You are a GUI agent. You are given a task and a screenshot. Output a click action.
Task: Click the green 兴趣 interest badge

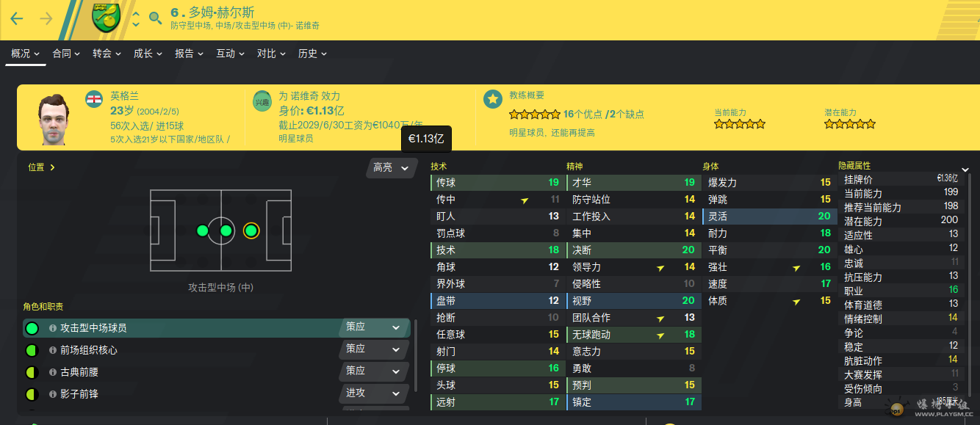pos(262,102)
